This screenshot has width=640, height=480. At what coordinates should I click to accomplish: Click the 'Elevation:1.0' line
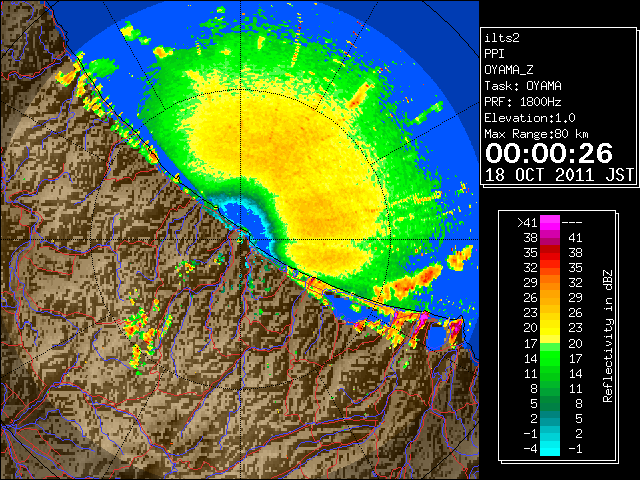pos(530,118)
